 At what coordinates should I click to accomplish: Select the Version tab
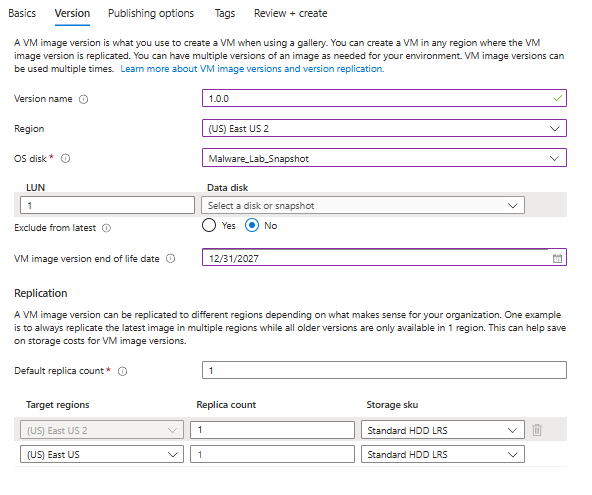pyautogui.click(x=72, y=13)
